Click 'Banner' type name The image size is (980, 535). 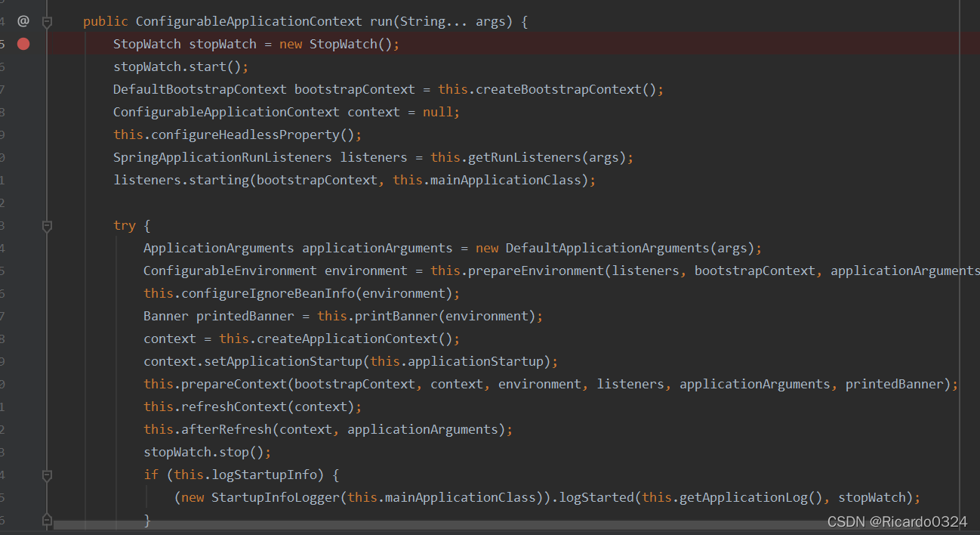[x=166, y=316]
